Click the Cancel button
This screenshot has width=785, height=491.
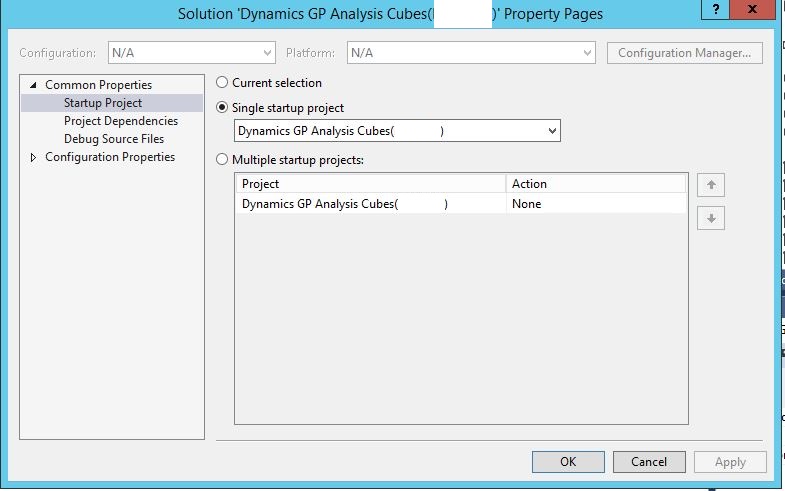[x=649, y=461]
